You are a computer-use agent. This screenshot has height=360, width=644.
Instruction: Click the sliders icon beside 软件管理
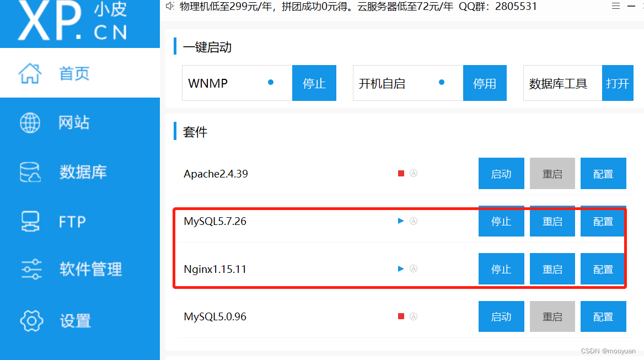pos(31,269)
